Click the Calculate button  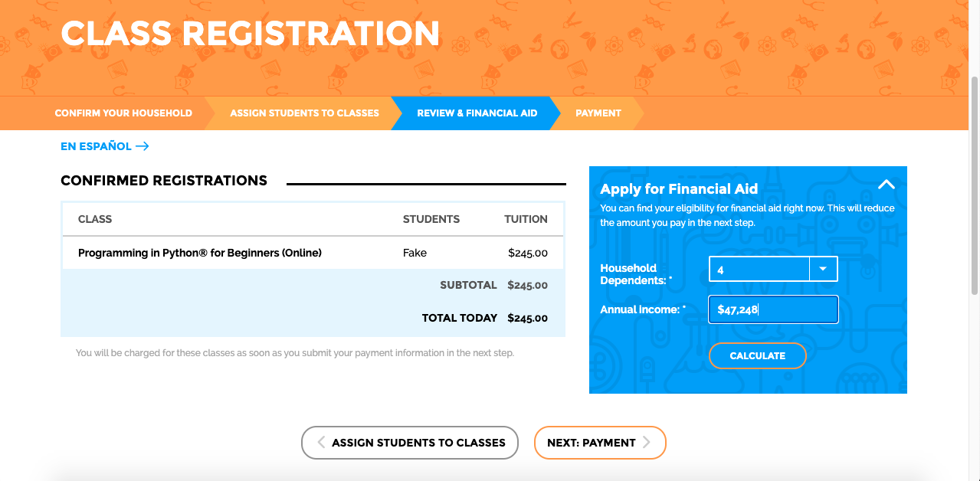tap(757, 355)
